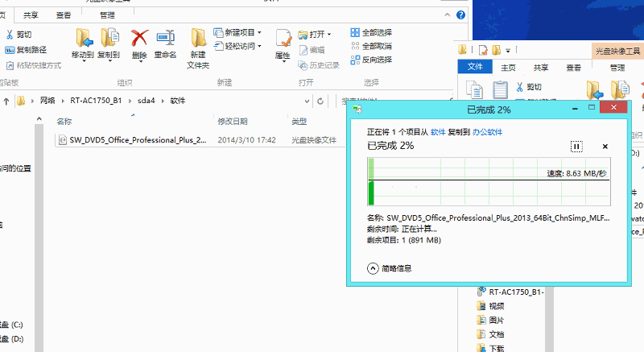Select drive (D:) in left navigation pane
Image resolution: width=644 pixels, height=352 pixels.
(11, 339)
